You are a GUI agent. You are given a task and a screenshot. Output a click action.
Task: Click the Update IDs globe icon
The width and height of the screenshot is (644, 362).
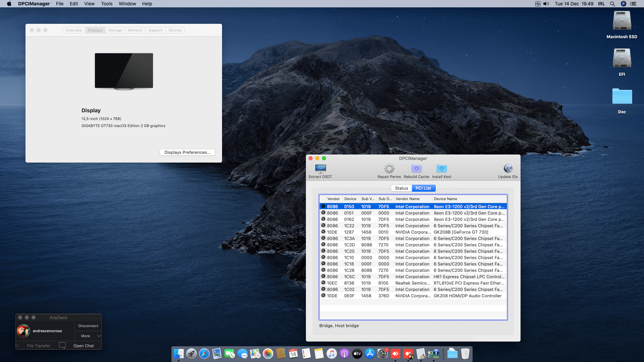click(x=507, y=169)
